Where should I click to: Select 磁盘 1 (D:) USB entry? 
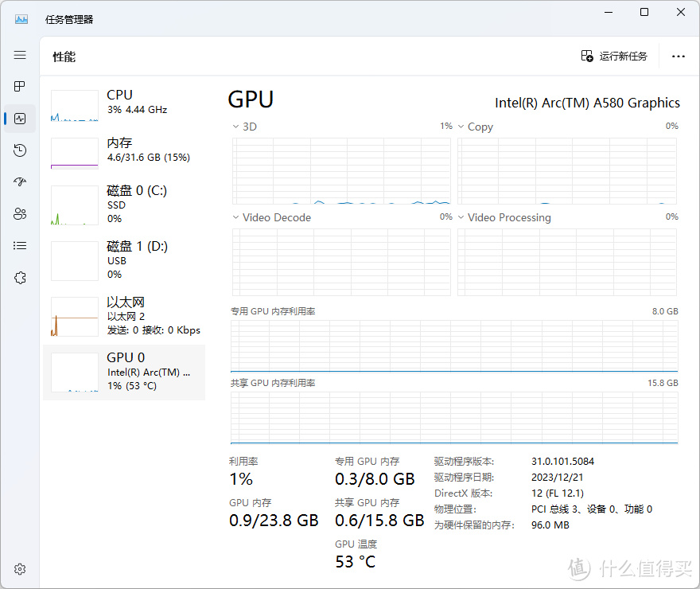[x=124, y=261]
